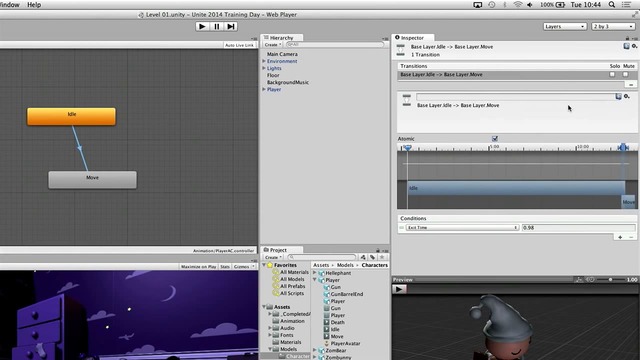
Task: Select the Move state node
Action: (93, 180)
